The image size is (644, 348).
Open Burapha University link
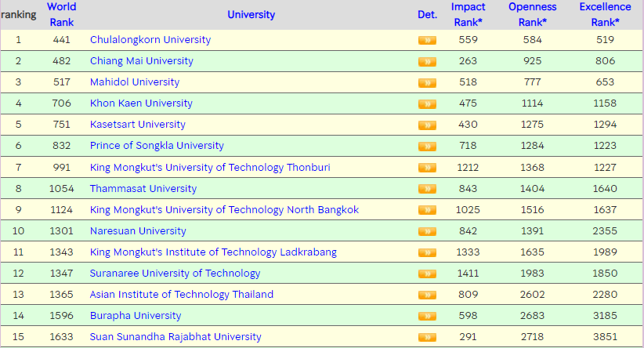tap(136, 316)
